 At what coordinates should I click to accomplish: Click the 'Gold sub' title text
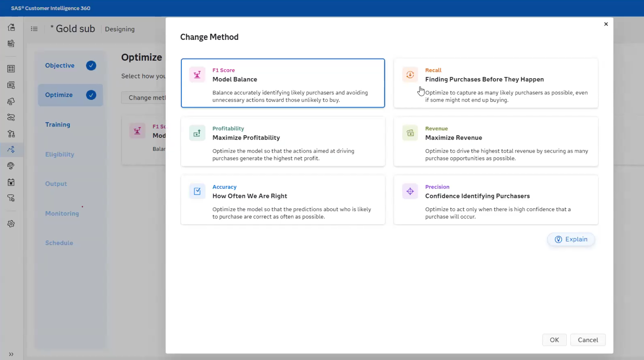tap(75, 29)
